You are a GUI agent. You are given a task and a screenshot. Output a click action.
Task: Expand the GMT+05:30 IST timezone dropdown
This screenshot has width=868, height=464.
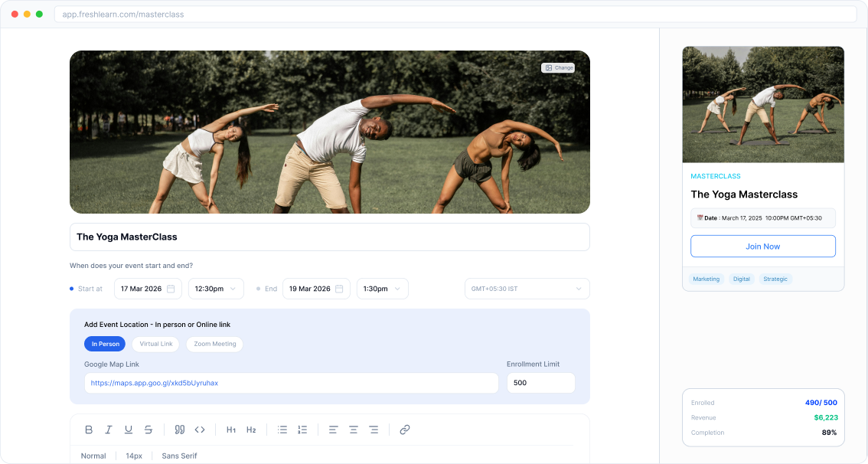[527, 289]
